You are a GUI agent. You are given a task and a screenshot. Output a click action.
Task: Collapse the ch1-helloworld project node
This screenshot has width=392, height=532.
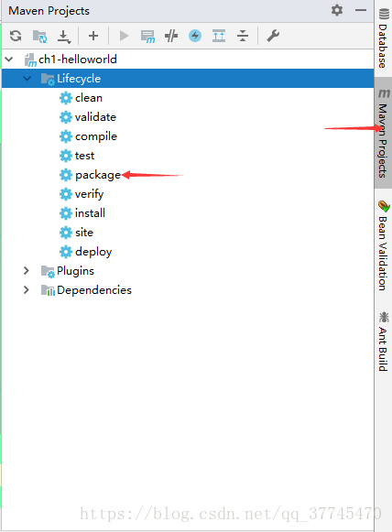(9, 60)
